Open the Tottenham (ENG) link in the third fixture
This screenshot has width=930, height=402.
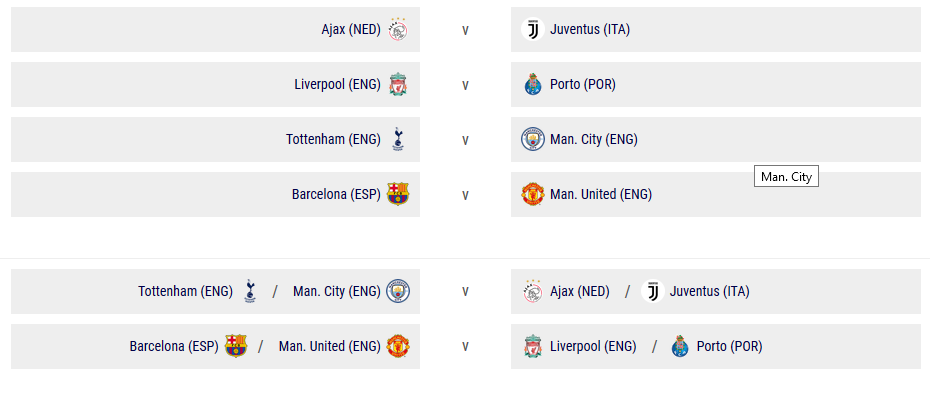(333, 139)
